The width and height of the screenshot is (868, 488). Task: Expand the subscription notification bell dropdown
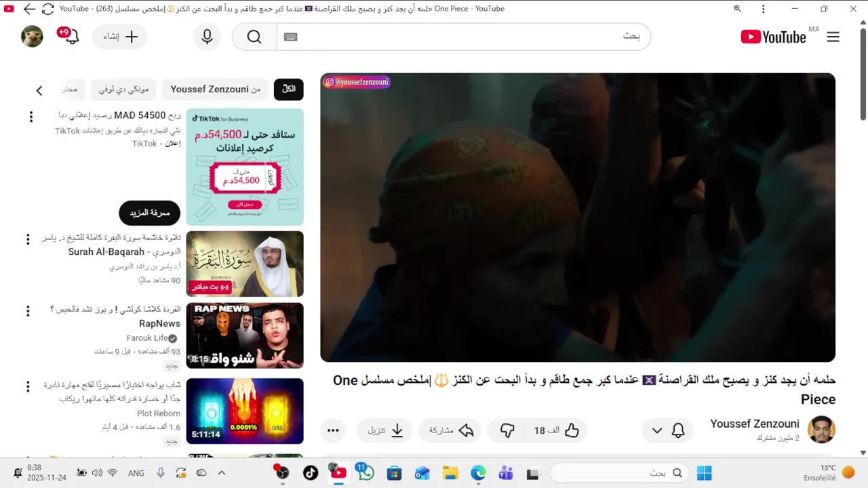click(x=667, y=430)
